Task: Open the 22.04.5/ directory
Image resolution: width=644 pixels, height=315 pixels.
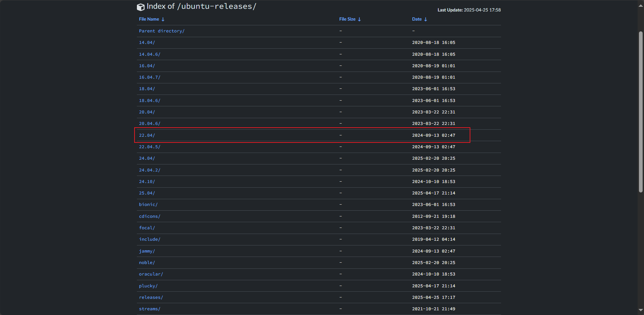Action: pyautogui.click(x=149, y=147)
